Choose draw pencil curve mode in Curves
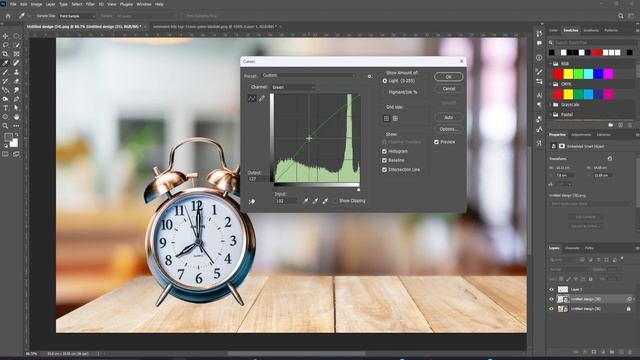This screenshot has width=640, height=360. [262, 98]
